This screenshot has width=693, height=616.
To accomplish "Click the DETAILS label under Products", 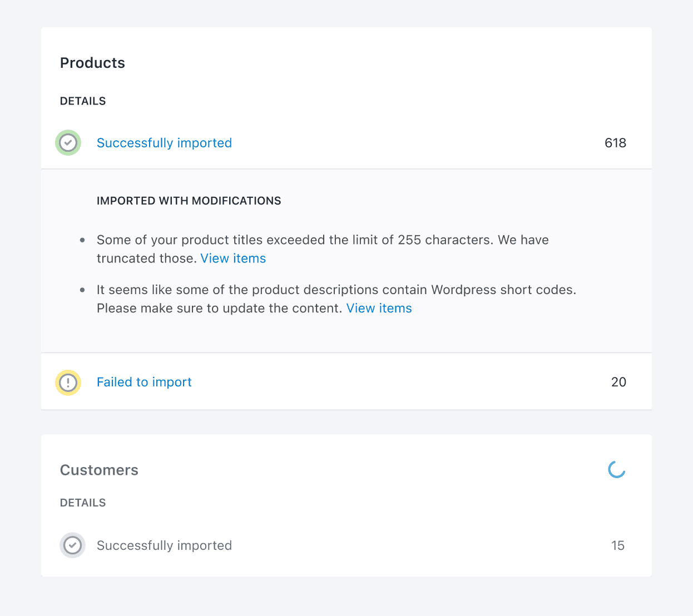I will pos(83,101).
